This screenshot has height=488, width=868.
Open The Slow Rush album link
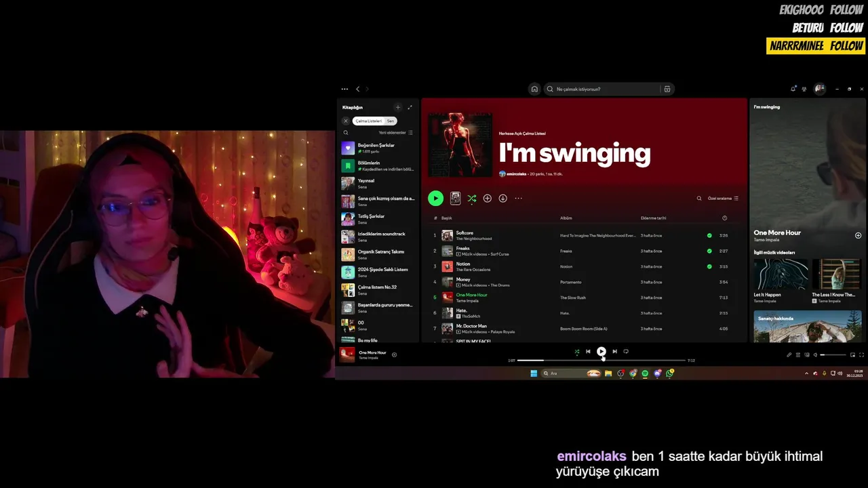pyautogui.click(x=573, y=298)
